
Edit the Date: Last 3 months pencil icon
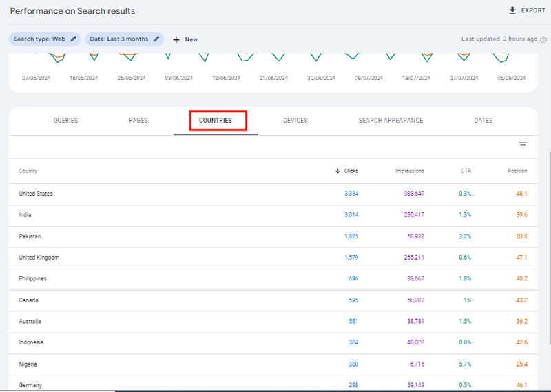pos(156,39)
